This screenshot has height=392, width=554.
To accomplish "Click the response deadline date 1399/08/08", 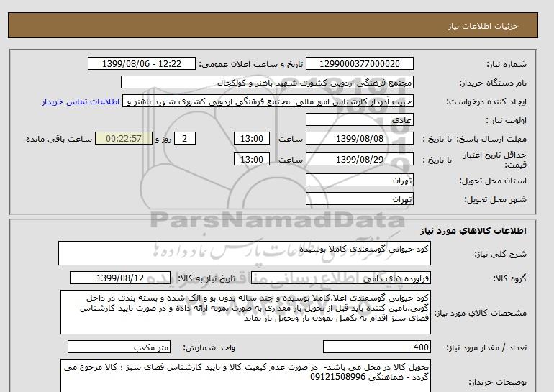I will [x=359, y=138].
